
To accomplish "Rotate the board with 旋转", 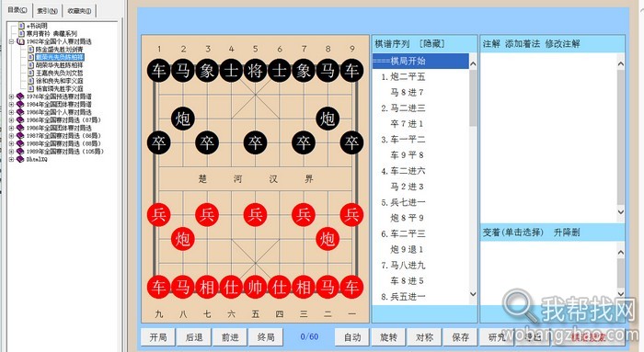I will coord(388,337).
